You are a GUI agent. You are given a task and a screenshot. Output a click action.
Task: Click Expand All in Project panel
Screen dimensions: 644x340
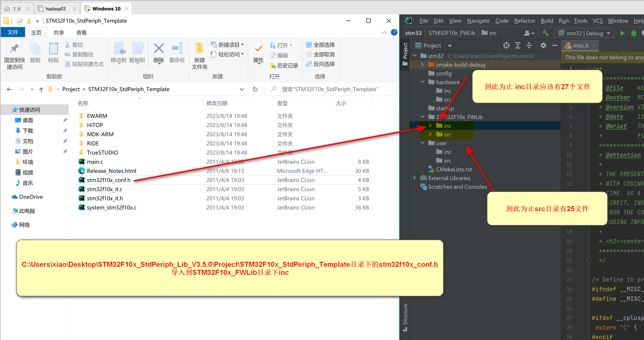point(518,46)
